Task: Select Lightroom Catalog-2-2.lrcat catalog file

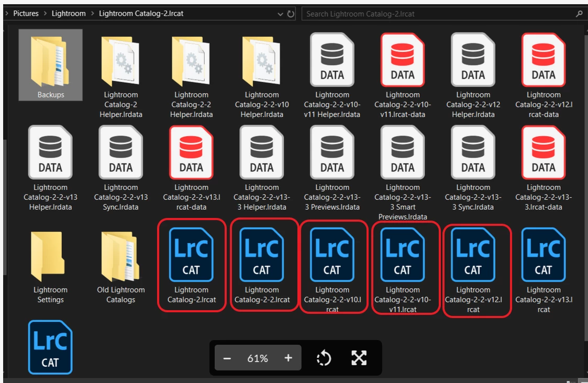Action: tap(262, 266)
